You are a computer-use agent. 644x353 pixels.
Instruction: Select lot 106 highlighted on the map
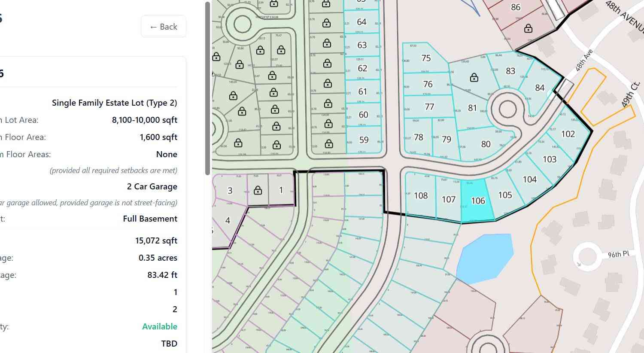pos(477,201)
